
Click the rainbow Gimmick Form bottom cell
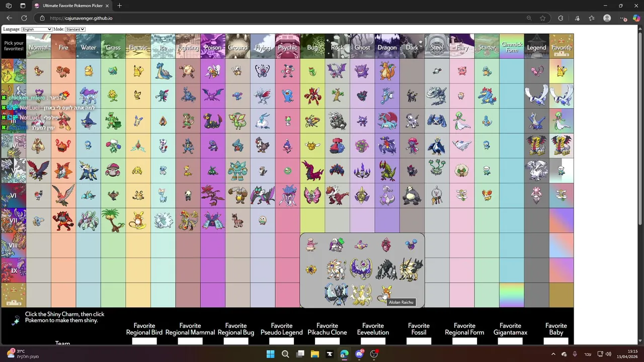tap(512, 295)
